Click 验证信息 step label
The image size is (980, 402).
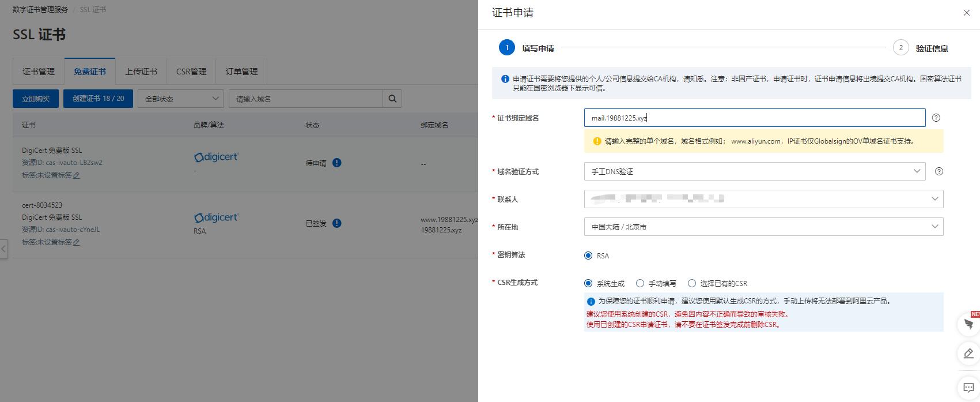coord(932,48)
